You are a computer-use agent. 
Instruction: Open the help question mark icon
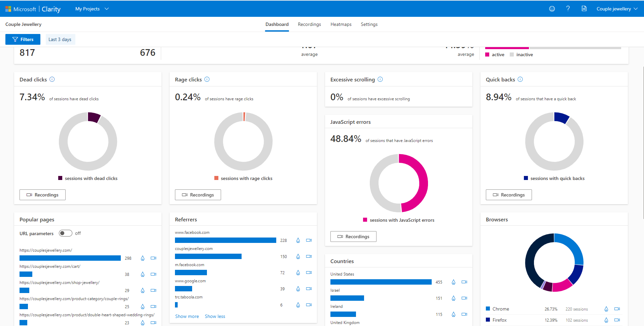(x=568, y=9)
